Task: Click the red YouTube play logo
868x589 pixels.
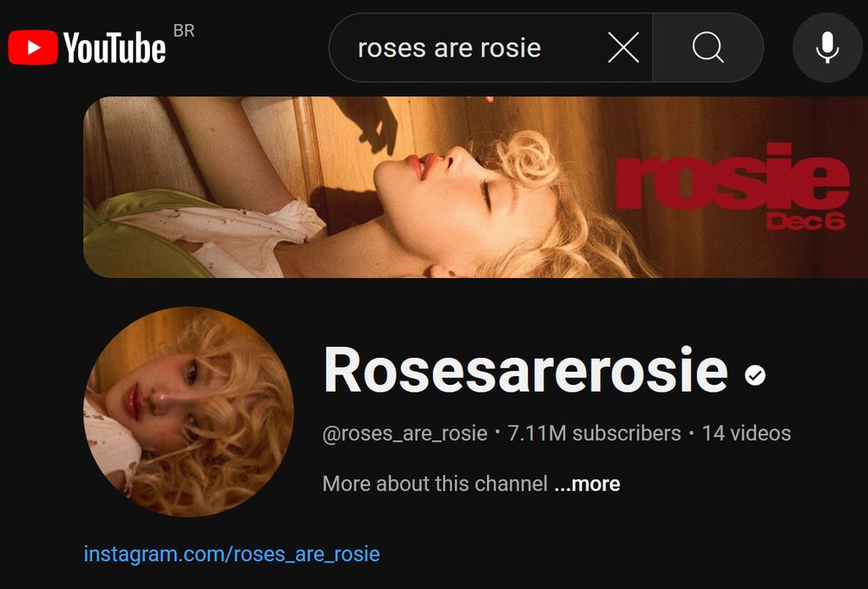Action: pyautogui.click(x=33, y=48)
